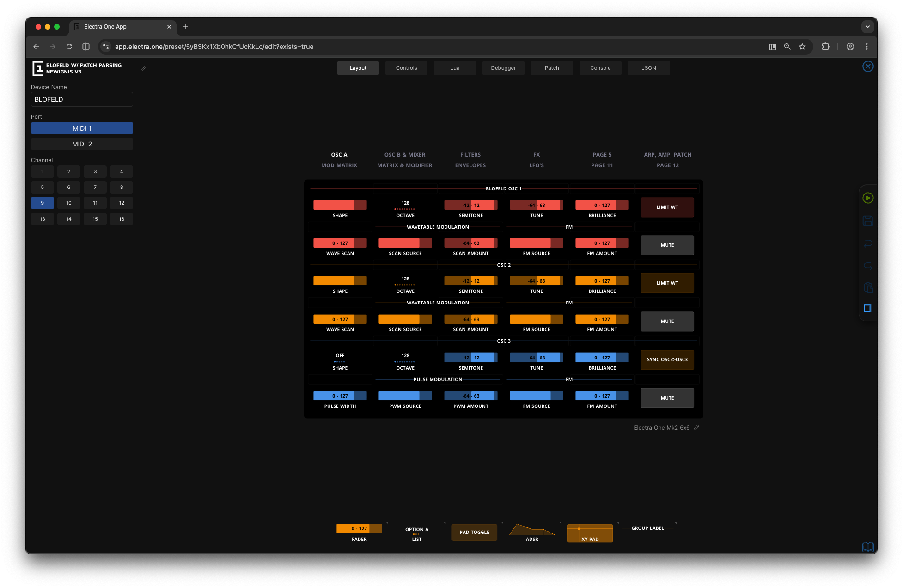
Task: Bookmark the page with the star icon
Action: pyautogui.click(x=802, y=47)
